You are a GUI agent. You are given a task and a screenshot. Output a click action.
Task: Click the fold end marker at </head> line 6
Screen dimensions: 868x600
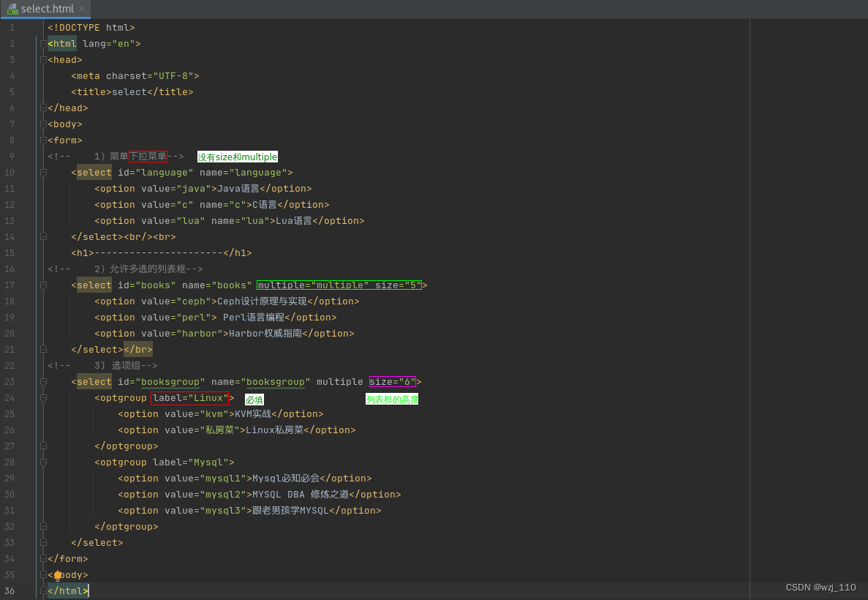tap(43, 108)
